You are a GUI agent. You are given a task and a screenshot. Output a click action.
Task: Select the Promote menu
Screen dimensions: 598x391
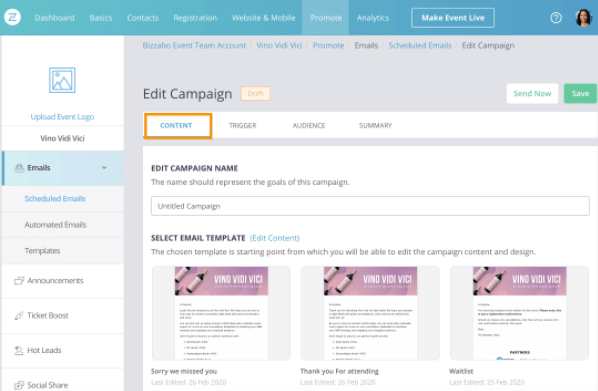(x=326, y=18)
